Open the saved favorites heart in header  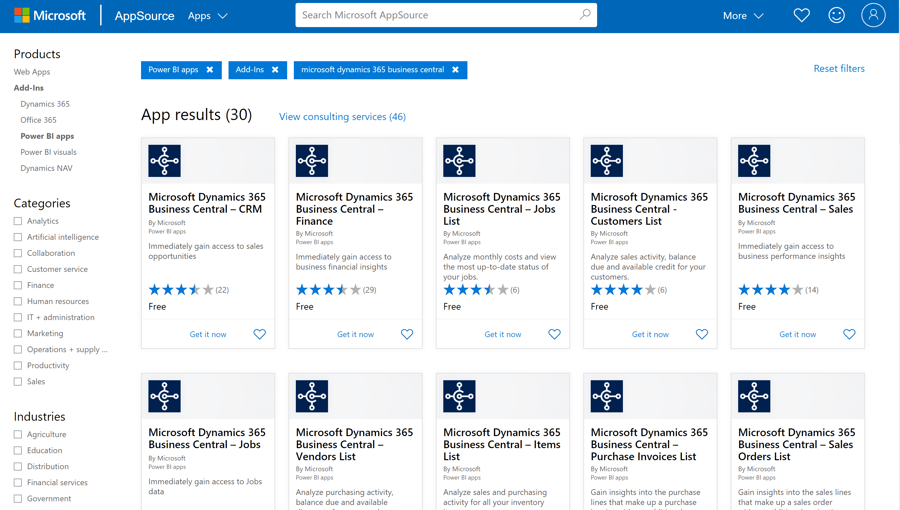tap(801, 15)
